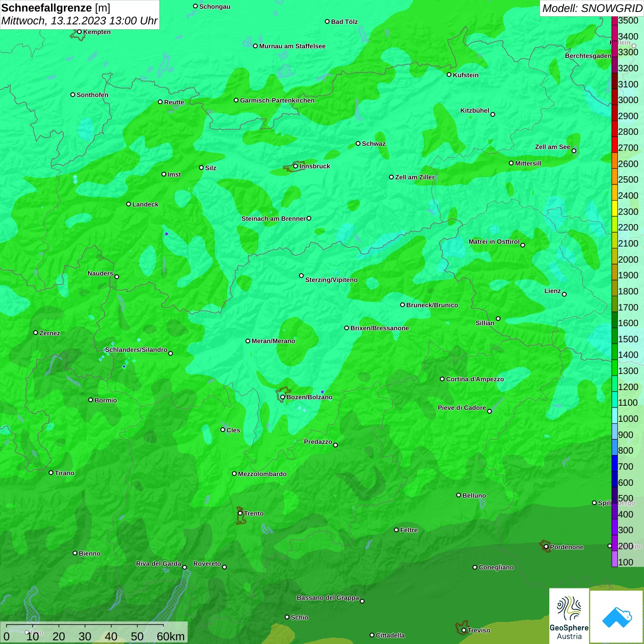Screen dimensions: 644x644
Task: Select the Lienz marker dot
Action: 564,294
